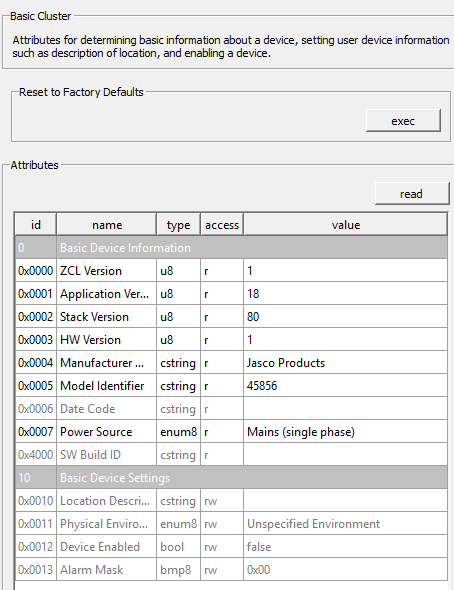
Task: Click the Basic Device Settings group header
Action: 231,477
